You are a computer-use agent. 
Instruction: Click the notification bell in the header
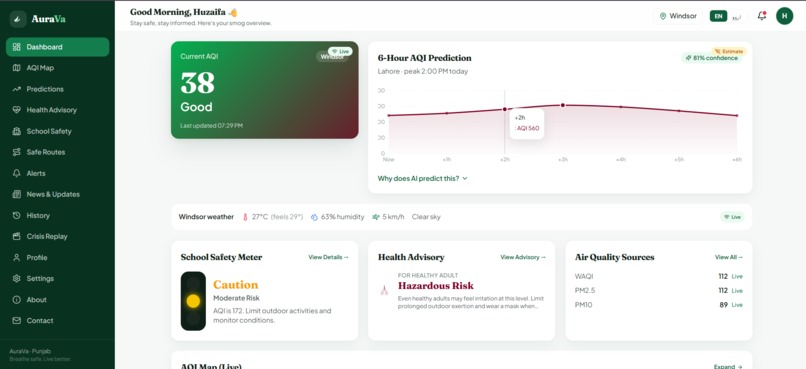pos(762,16)
